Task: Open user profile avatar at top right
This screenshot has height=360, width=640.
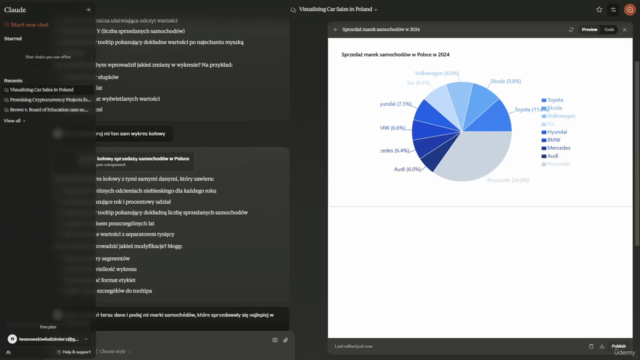Action: [630, 10]
